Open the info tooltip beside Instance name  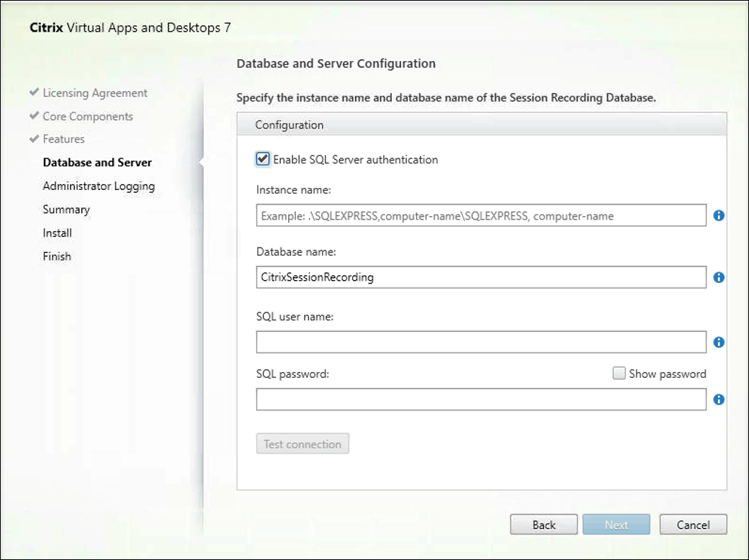pyautogui.click(x=718, y=215)
